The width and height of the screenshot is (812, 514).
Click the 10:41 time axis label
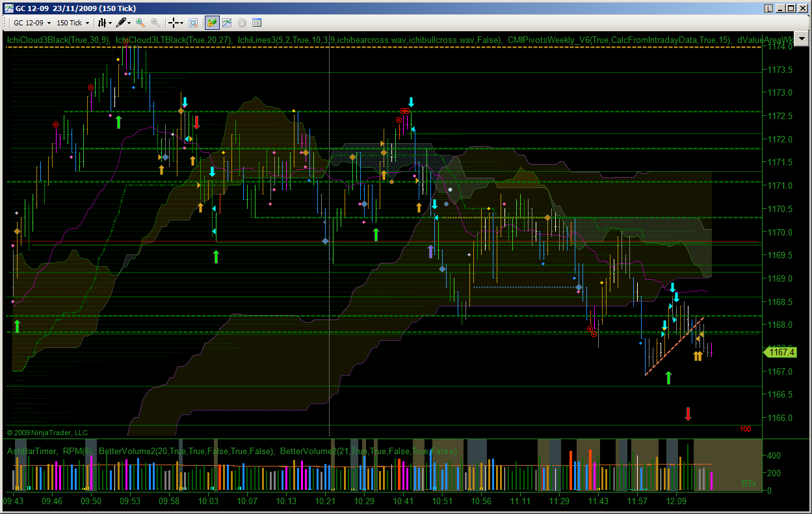(x=404, y=502)
